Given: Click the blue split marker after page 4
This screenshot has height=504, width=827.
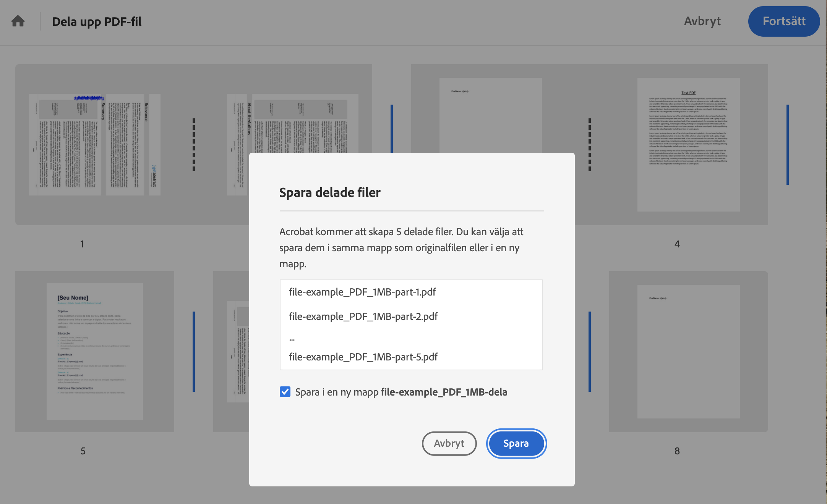Looking at the screenshot, I should click(788, 145).
